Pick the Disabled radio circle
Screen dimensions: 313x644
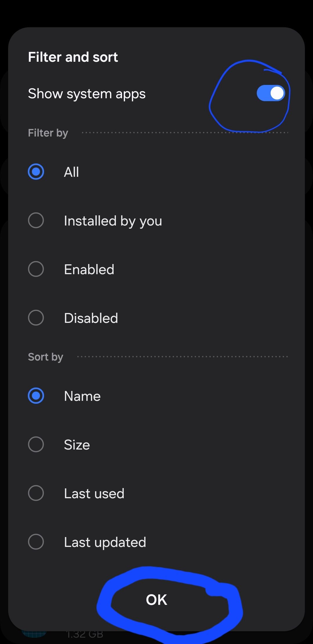[36, 318]
